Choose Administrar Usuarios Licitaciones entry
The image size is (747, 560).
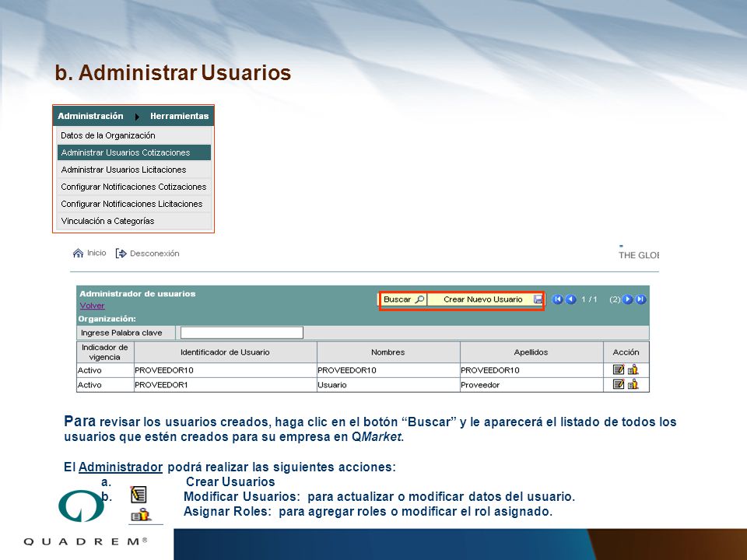pyautogui.click(x=134, y=170)
